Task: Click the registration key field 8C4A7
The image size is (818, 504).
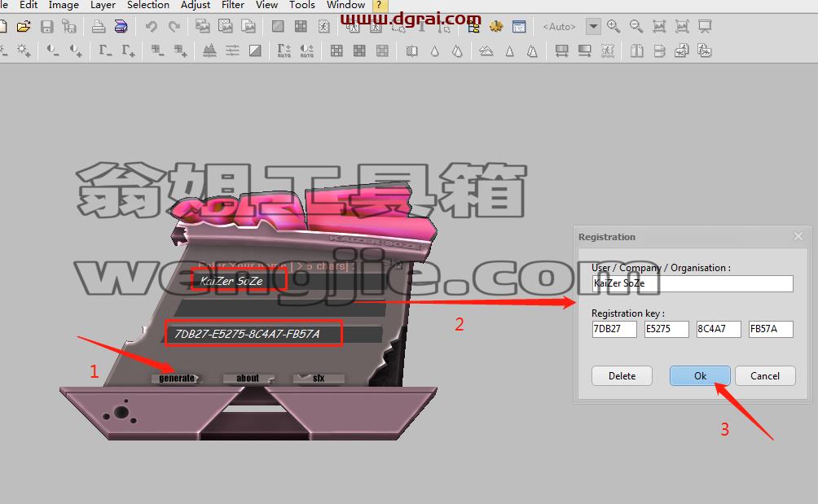Action: point(719,329)
